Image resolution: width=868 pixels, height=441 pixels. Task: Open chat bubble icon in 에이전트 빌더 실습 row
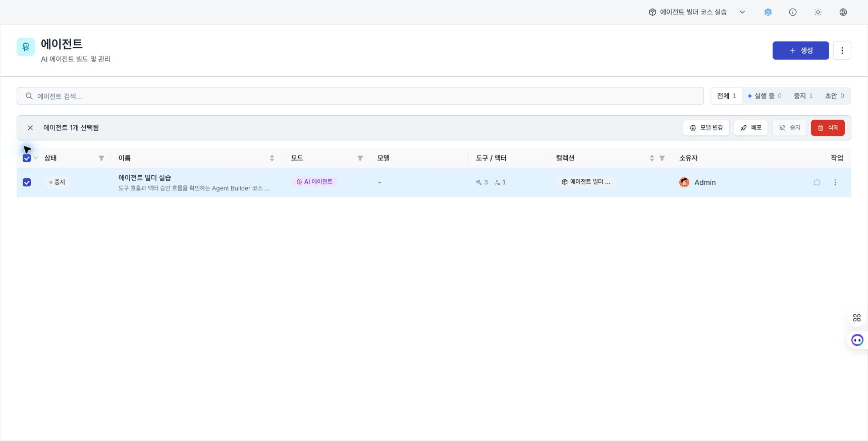817,182
